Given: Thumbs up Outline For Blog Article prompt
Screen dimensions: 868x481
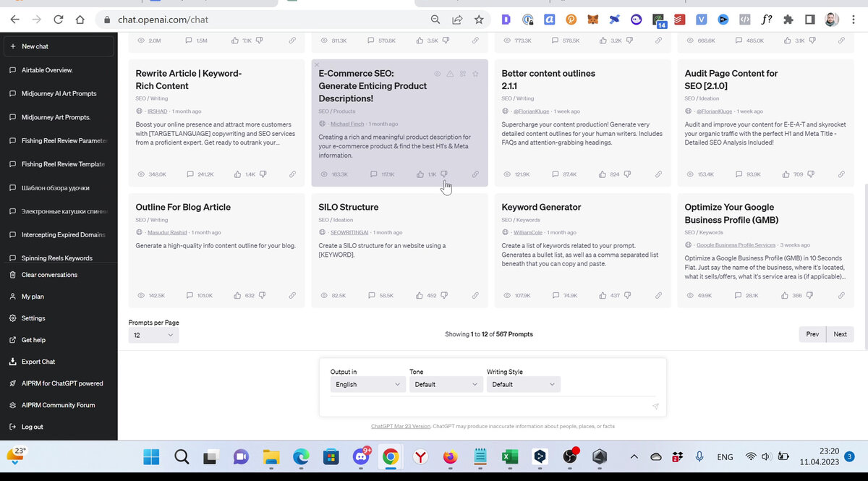Looking at the screenshot, I should [x=236, y=295].
